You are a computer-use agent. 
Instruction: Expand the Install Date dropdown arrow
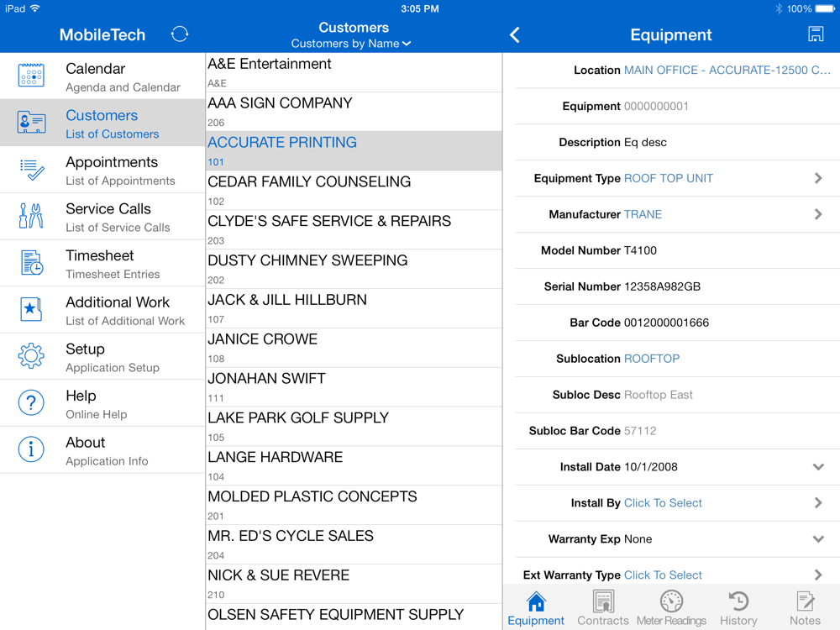point(818,467)
